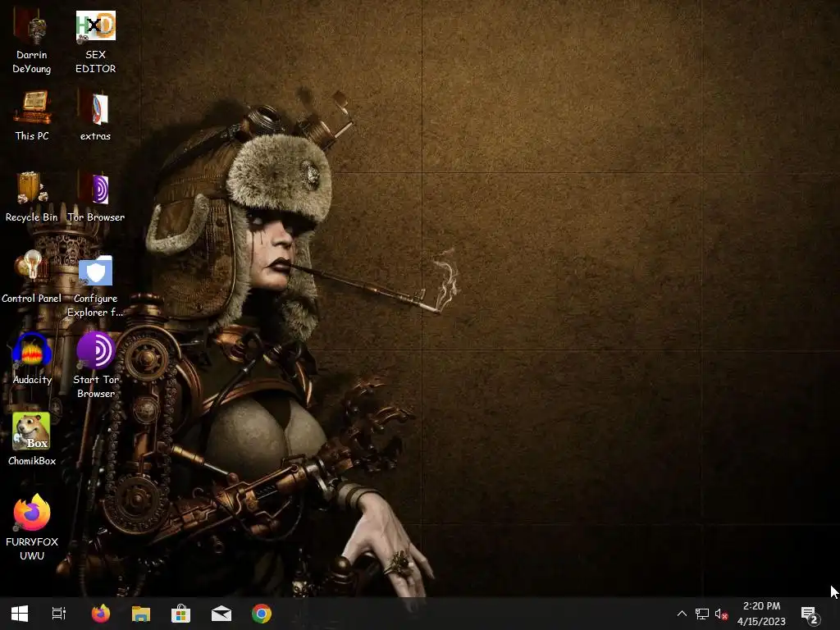The width and height of the screenshot is (840, 630).
Task: Click the "FURRYFOX UWU" label text
Action: 32,549
